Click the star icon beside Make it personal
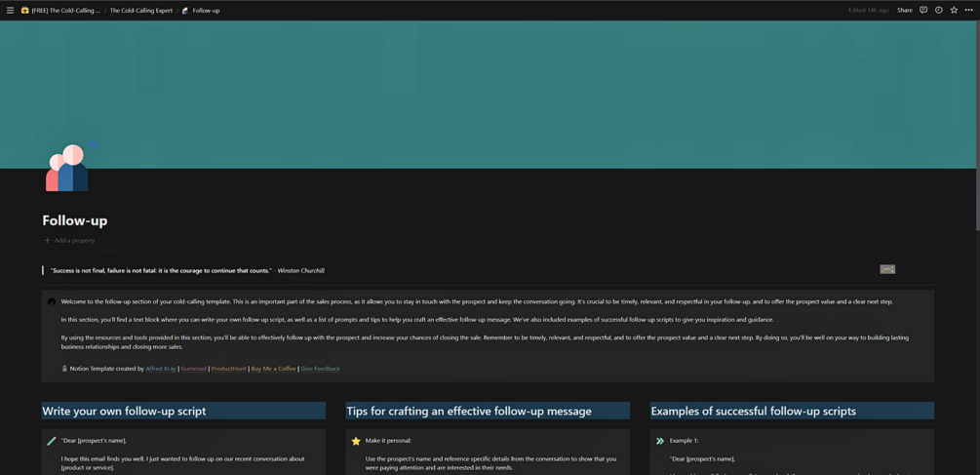This screenshot has width=980, height=475. click(356, 441)
